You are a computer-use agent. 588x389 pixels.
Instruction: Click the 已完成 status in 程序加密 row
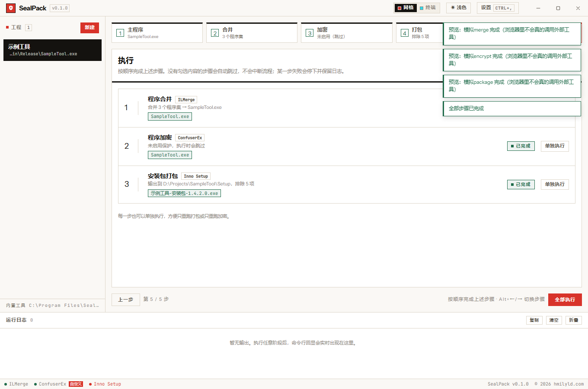pos(521,146)
